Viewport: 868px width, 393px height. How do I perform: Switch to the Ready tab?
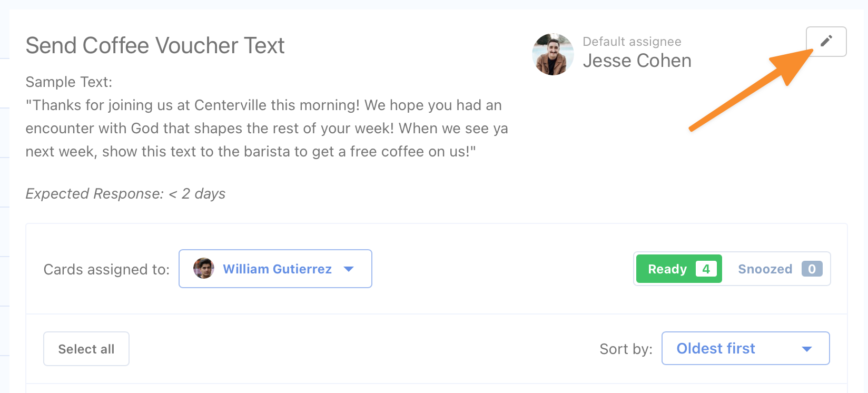click(679, 269)
